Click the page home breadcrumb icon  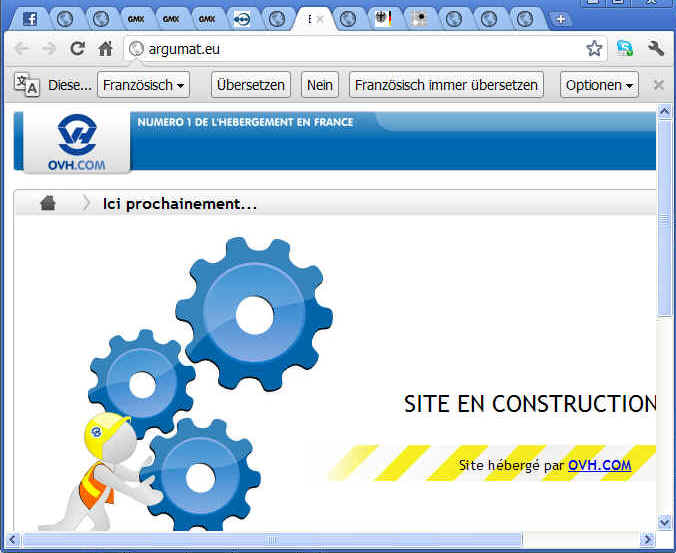[x=48, y=203]
